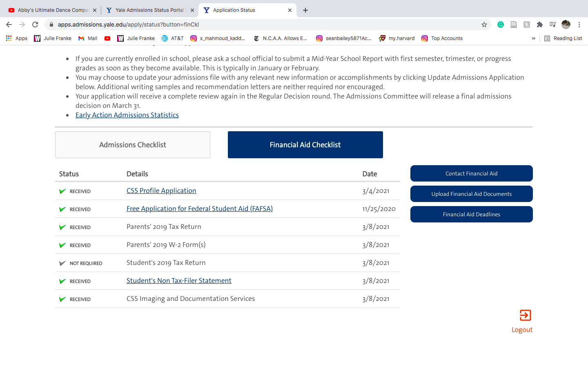
Task: Open the Grammarly extension icon
Action: click(501, 25)
